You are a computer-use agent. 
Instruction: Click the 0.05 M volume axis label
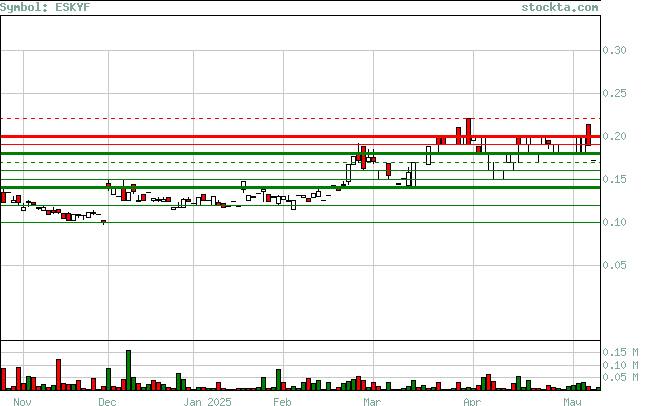point(620,378)
